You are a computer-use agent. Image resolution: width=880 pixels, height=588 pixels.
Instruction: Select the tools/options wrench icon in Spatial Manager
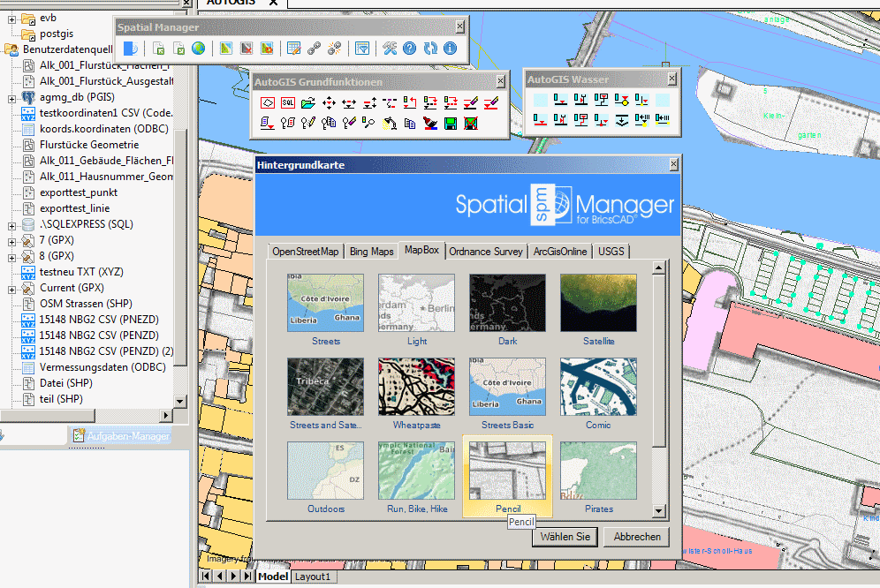pos(390,49)
